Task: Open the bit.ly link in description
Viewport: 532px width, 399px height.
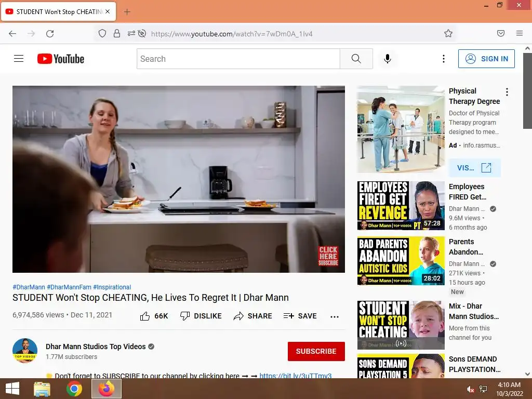Action: [295, 375]
